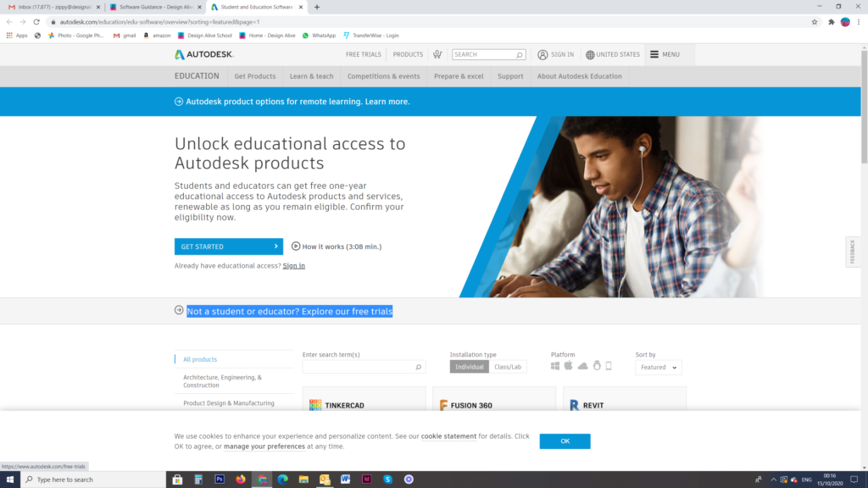Switch to Software Guidance Design Alive tab

tap(155, 7)
